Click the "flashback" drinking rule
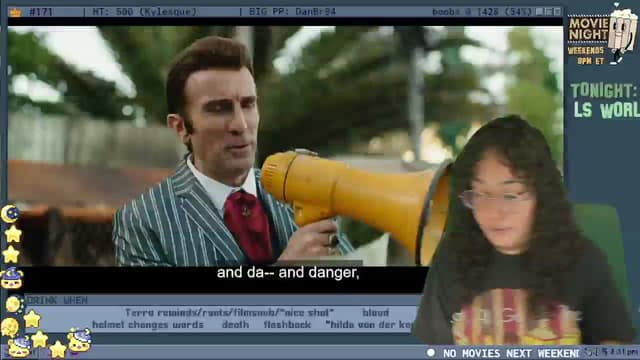Viewport: 640px width, 360px height. [287, 324]
